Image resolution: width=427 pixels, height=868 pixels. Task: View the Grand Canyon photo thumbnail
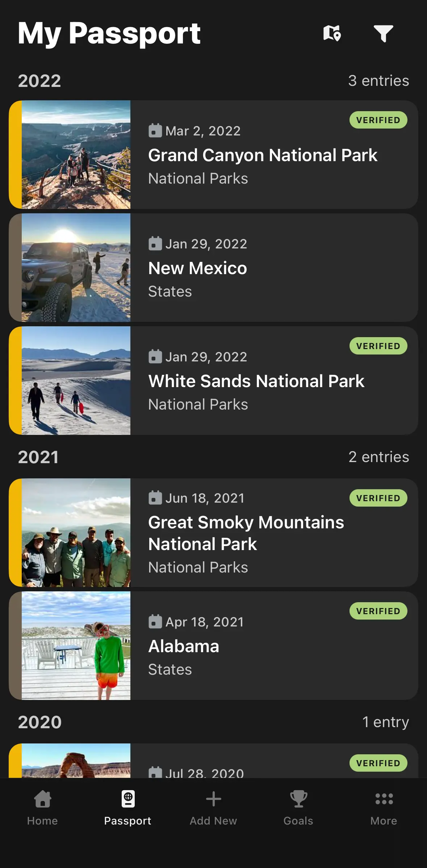coord(76,155)
